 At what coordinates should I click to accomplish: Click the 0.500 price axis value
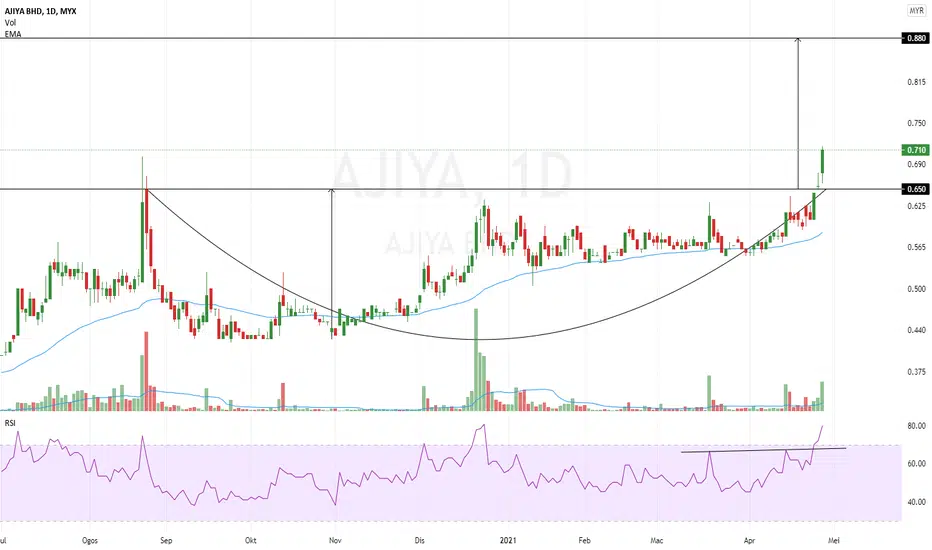click(x=916, y=289)
